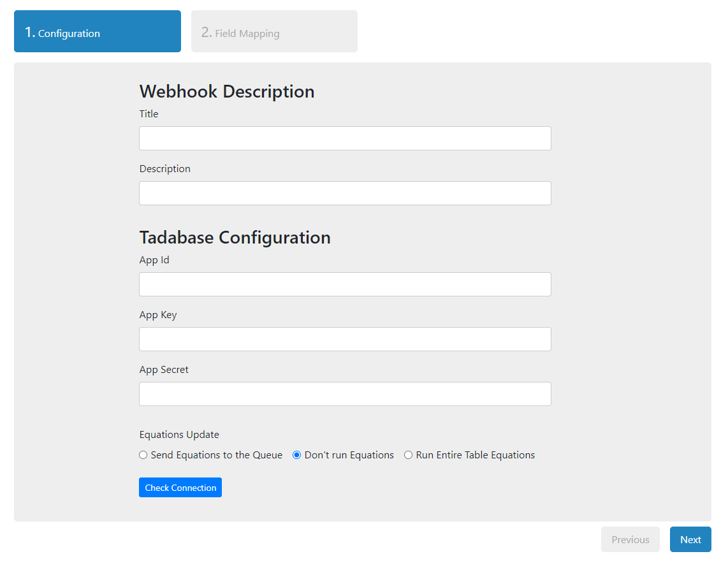
Task: Click the App Key field label
Action: [158, 315]
